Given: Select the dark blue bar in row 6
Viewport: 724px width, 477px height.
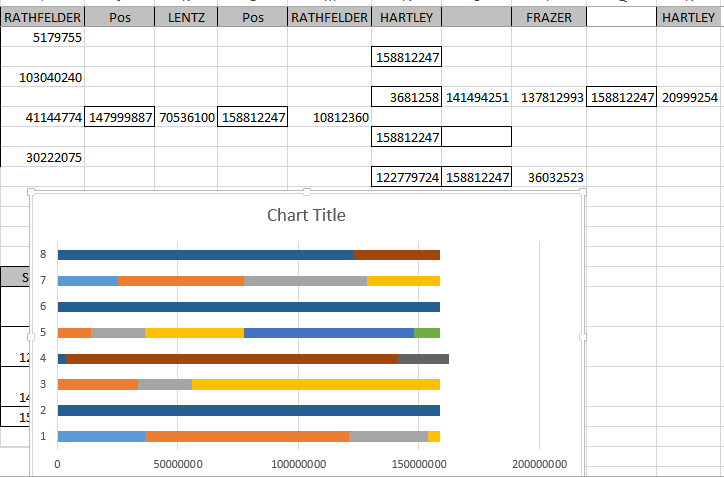Looking at the screenshot, I should tap(248, 307).
